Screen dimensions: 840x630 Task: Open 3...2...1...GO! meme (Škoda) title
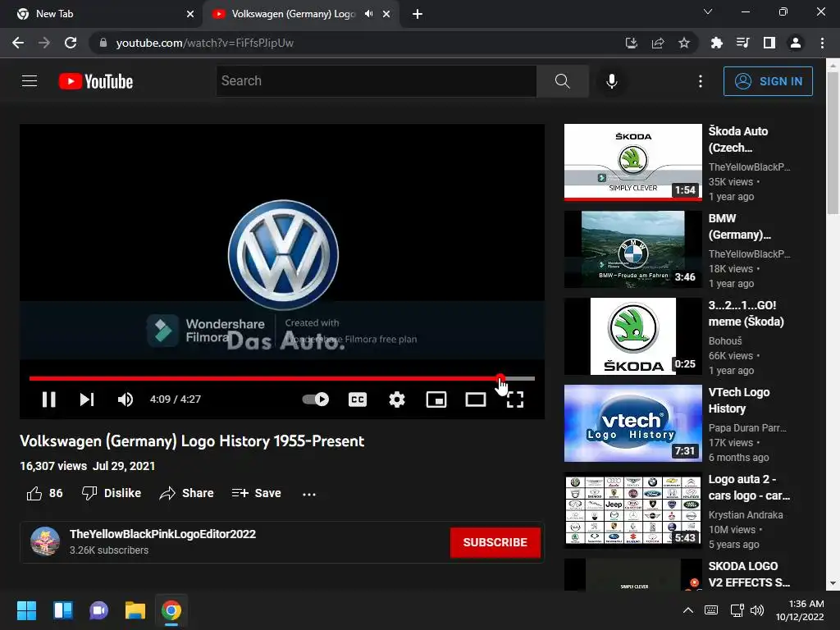point(746,313)
